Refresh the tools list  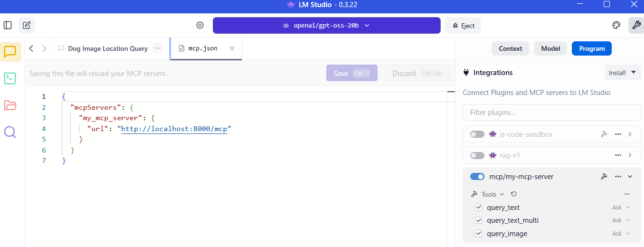click(514, 194)
